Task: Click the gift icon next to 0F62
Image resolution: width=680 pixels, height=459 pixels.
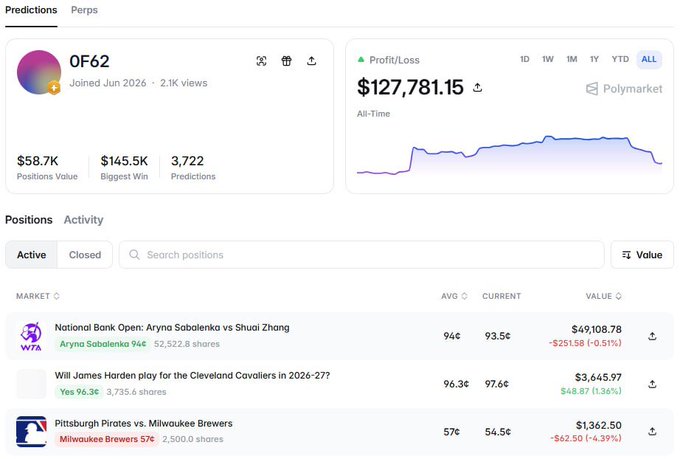Action: pos(286,61)
